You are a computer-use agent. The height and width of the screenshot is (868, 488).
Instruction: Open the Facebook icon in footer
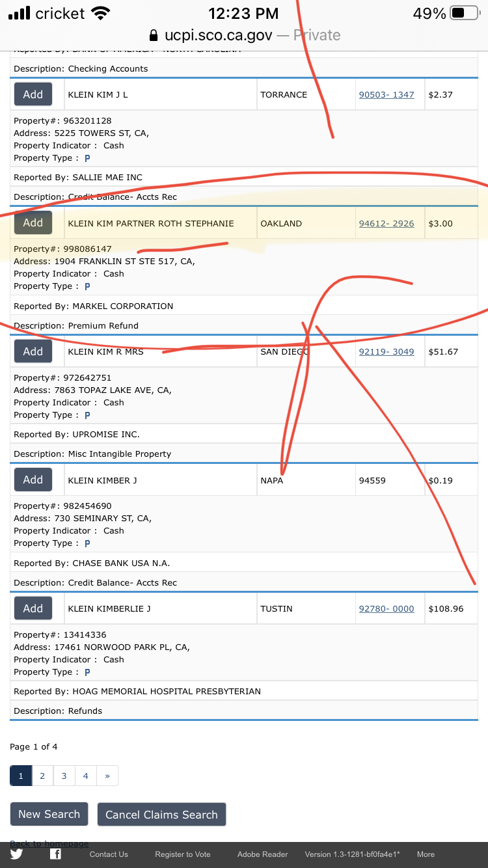56,854
